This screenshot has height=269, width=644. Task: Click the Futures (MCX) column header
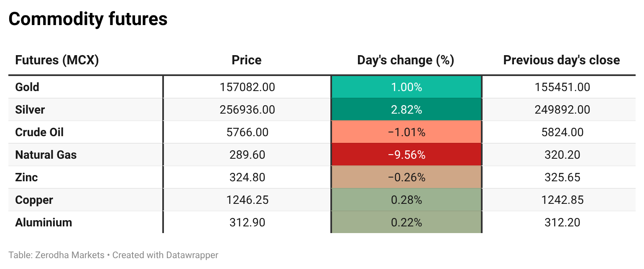pyautogui.click(x=57, y=60)
